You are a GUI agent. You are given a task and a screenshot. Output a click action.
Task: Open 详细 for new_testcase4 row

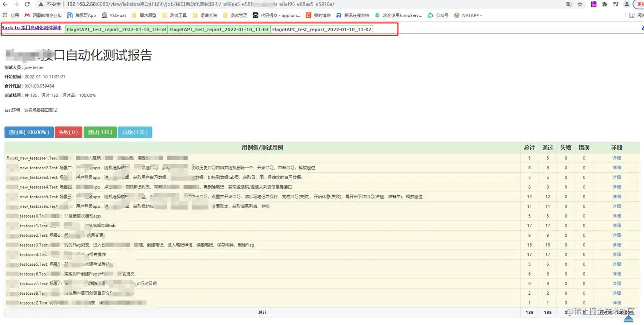[x=616, y=187]
